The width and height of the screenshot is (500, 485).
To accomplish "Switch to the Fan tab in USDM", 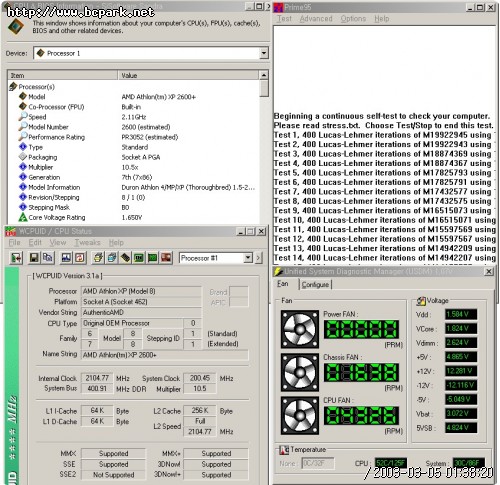I will [283, 284].
